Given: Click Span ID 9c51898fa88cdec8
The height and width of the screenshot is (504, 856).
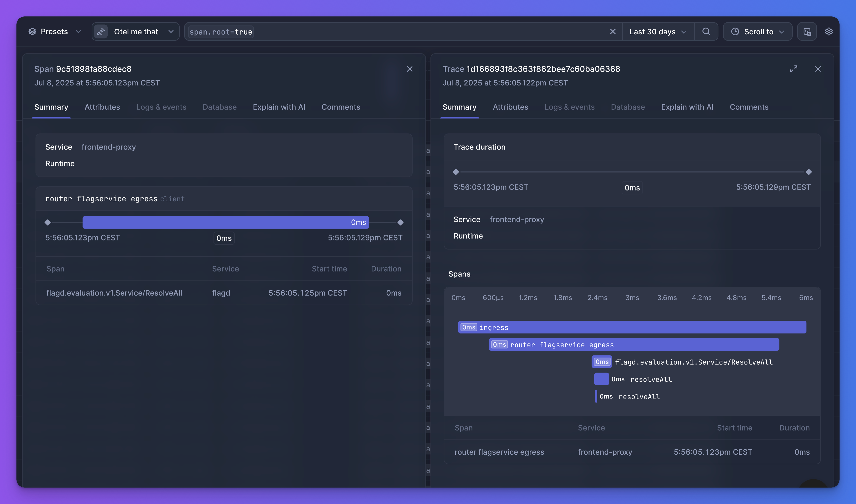Looking at the screenshot, I should [x=94, y=69].
